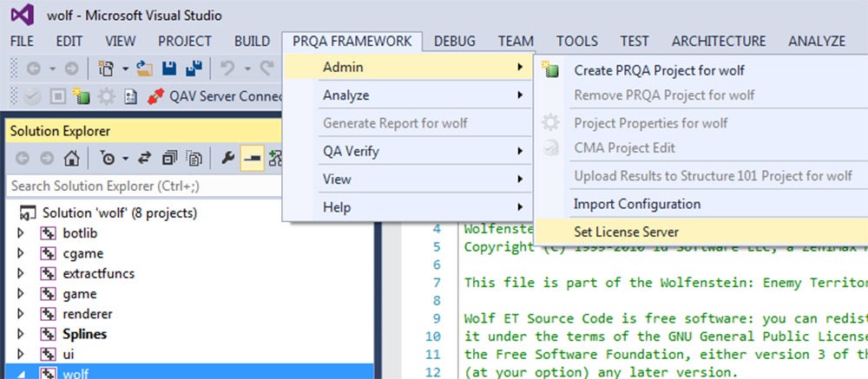Click the Save All icon
Viewport: 868px width, 379px height.
[194, 69]
